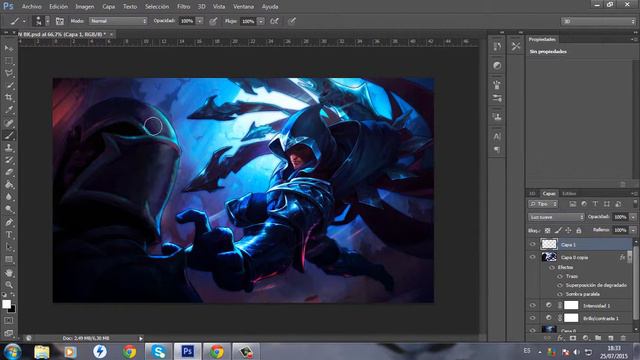
Task: Select the Crop tool
Action: click(9, 98)
